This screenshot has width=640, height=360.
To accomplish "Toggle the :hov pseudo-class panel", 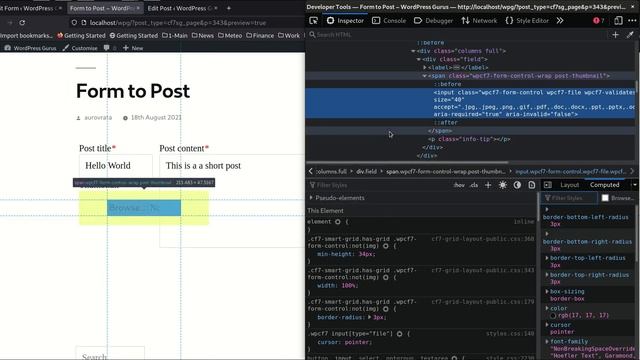I will coord(459,185).
